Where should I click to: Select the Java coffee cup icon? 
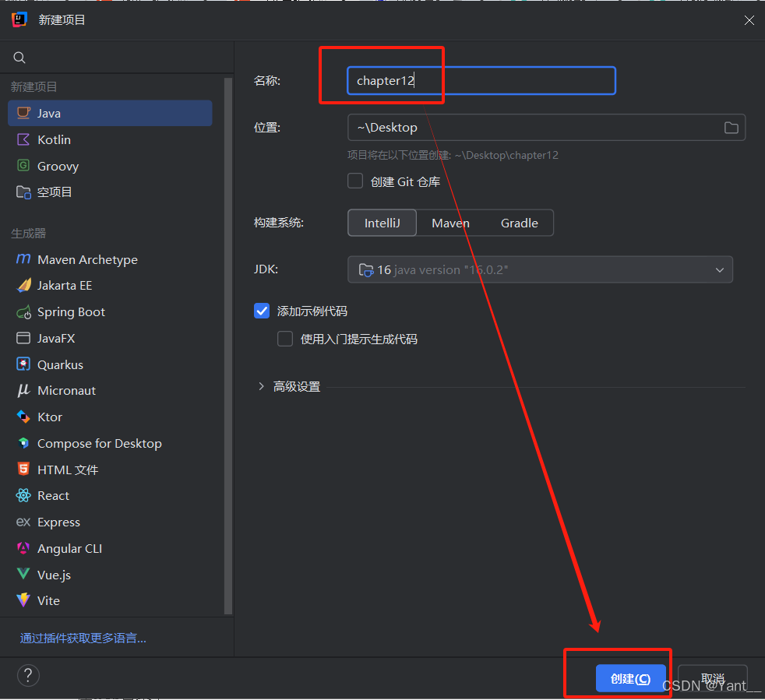click(x=23, y=113)
